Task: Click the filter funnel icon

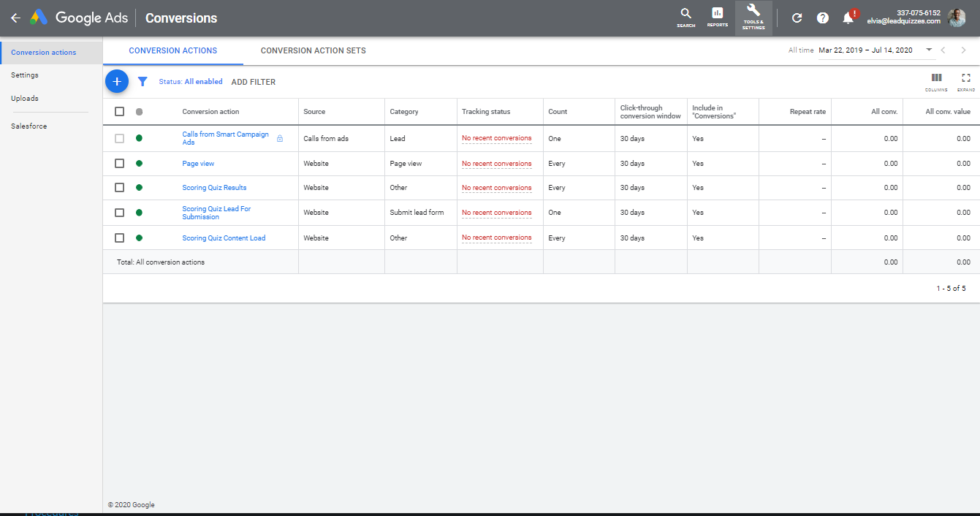Action: coord(143,82)
